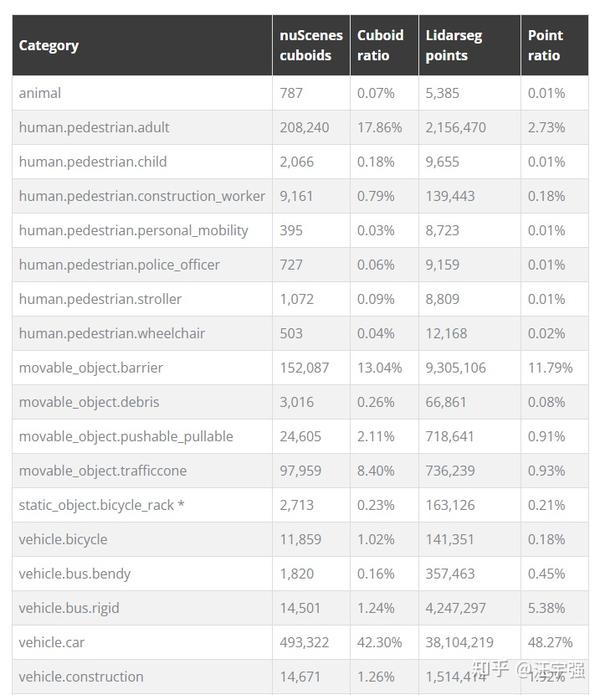Viewport: 600px width, 695px height.
Task: Click the Cuboid ratio header cell
Action: coord(384,45)
